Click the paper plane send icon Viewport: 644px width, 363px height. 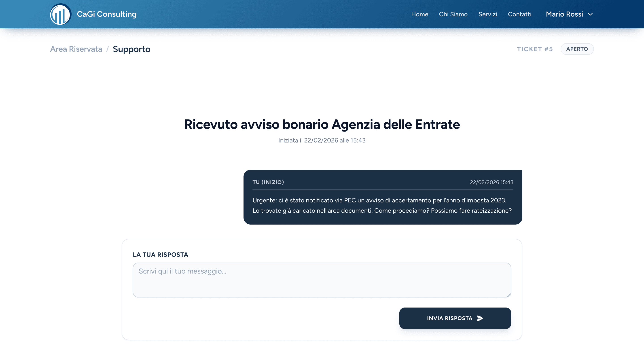tap(480, 318)
